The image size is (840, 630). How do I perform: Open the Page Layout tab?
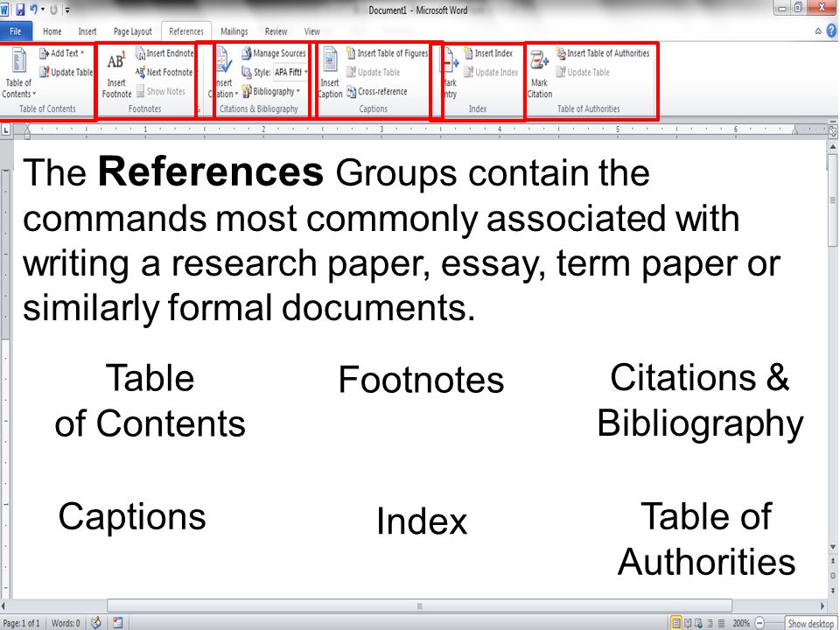pos(132,31)
